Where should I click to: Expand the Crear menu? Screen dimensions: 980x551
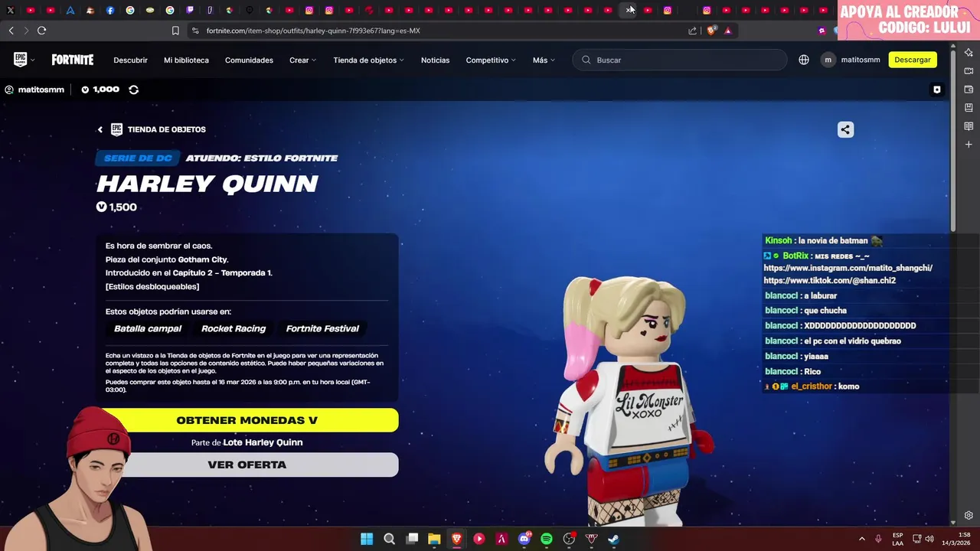tap(302, 60)
